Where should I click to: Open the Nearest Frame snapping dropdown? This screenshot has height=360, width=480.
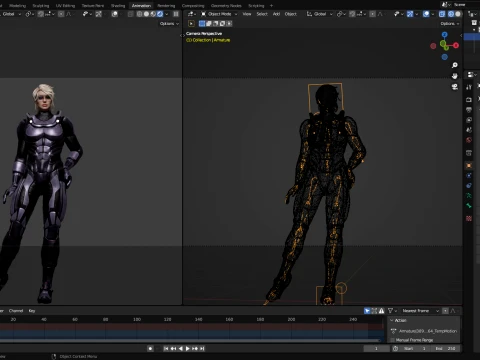click(420, 311)
